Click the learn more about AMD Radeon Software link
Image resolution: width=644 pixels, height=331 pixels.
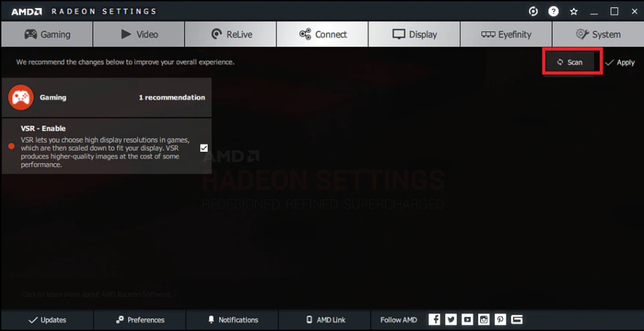[96, 294]
